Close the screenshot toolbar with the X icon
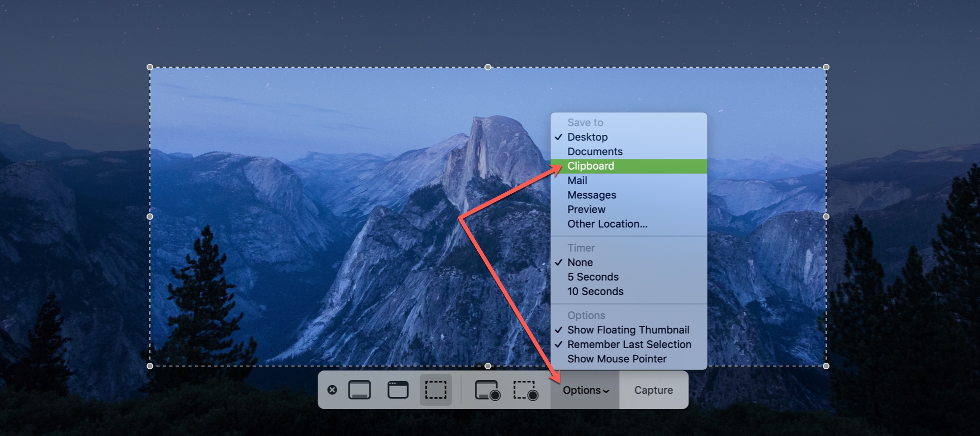This screenshot has width=980, height=436. click(332, 390)
